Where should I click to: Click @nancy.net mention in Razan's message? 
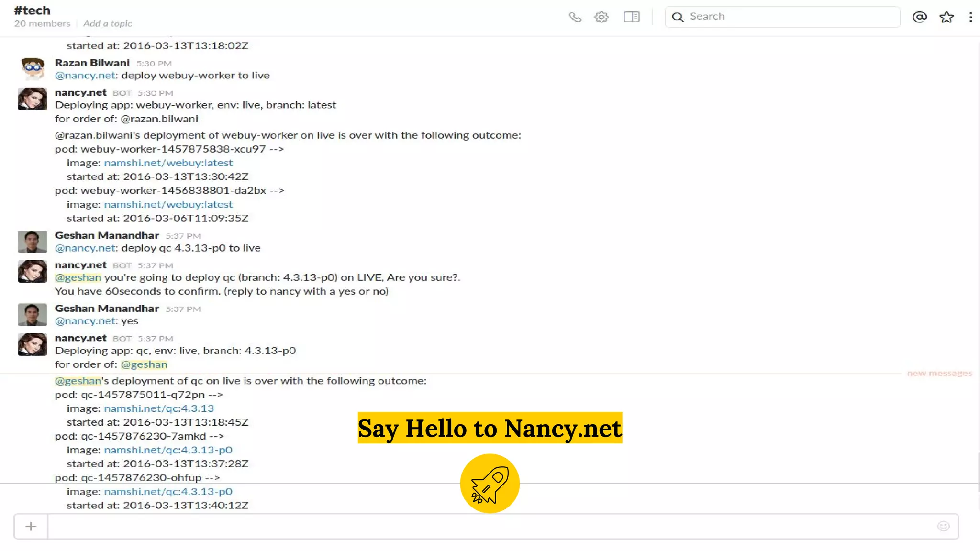pyautogui.click(x=85, y=75)
